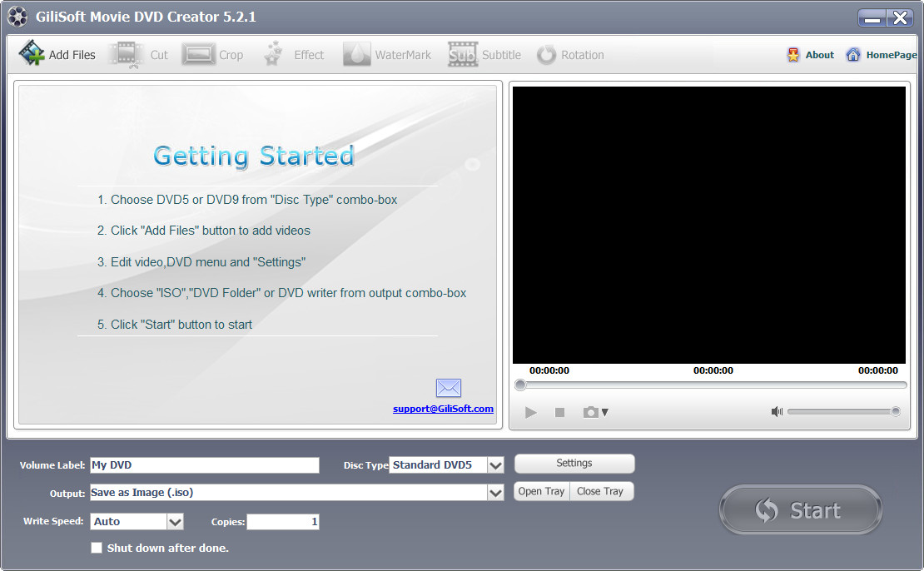The width and height of the screenshot is (924, 571).
Task: Click step 1 Choose DVD5 or DVD9 text
Action: point(247,200)
